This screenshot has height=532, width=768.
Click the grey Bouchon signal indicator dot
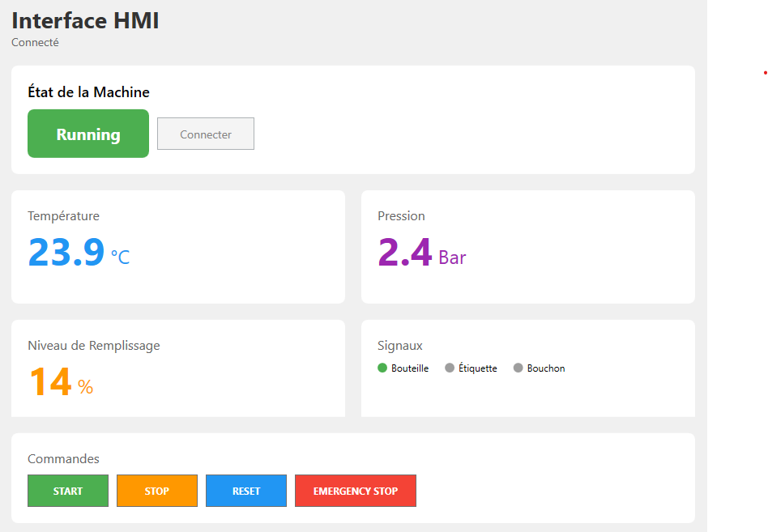[x=518, y=368]
